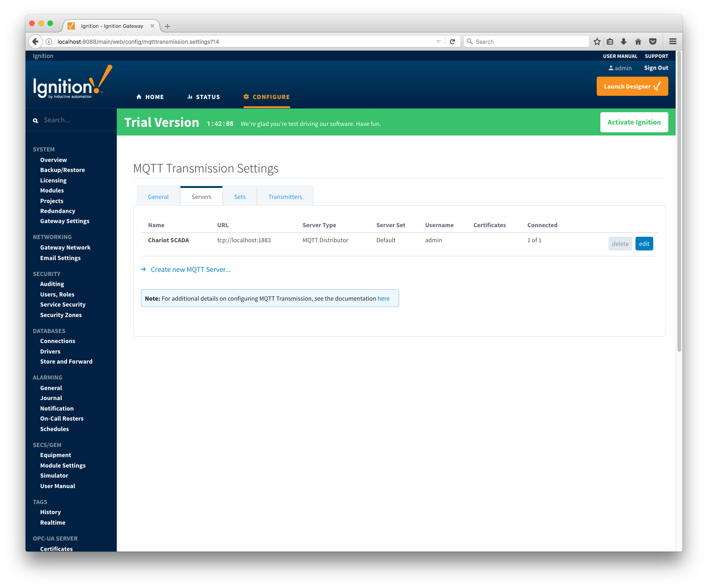Open Gateway Settings in sidebar

click(65, 221)
